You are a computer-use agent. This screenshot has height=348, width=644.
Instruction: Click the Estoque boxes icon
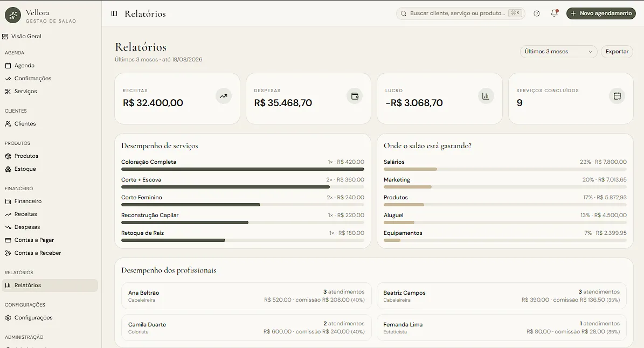click(x=8, y=169)
